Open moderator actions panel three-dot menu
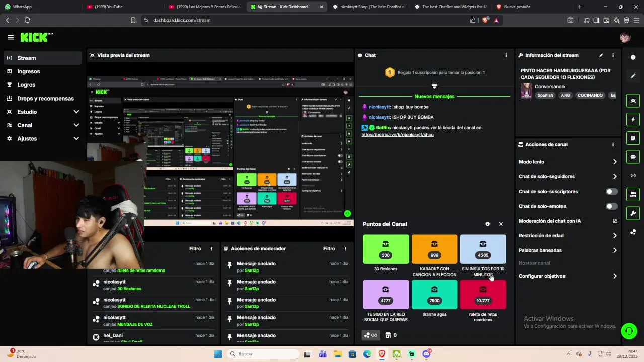Viewport: 644px width, 362px height. (345, 249)
